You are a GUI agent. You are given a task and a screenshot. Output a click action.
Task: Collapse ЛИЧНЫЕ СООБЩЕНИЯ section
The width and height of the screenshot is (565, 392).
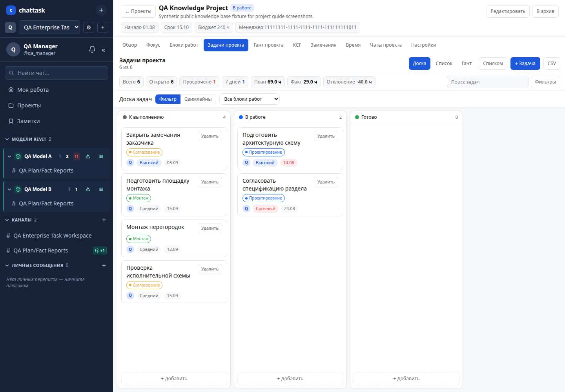[x=7, y=265]
